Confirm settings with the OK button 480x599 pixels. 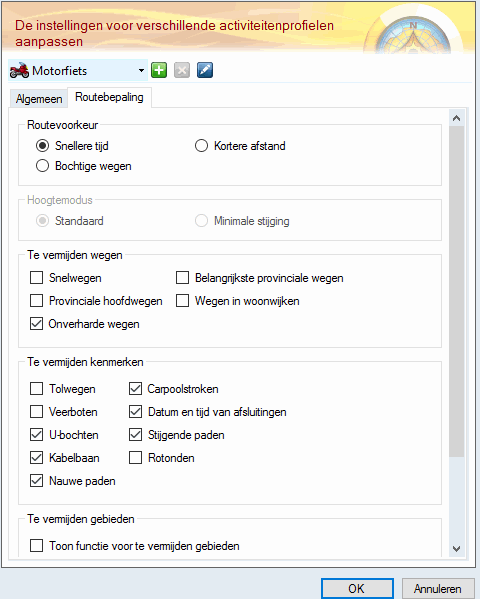tap(357, 588)
